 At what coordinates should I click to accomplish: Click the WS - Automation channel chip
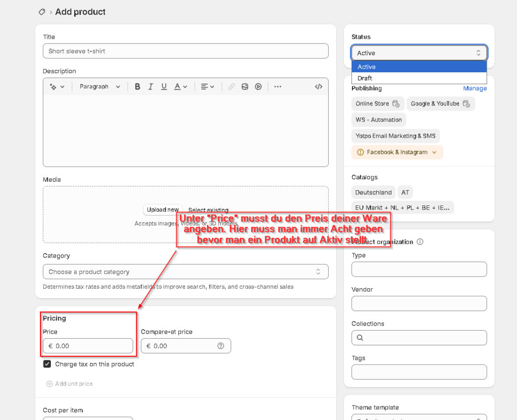coord(379,120)
